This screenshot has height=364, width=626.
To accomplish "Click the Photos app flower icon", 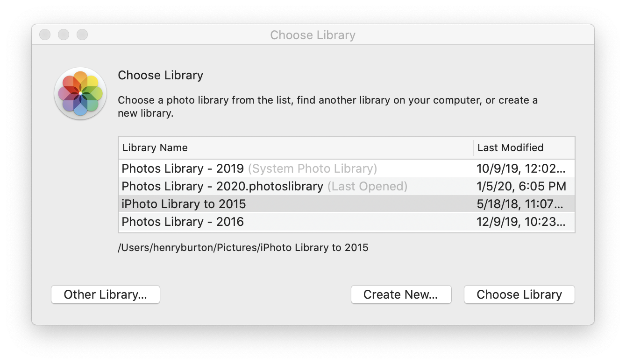I will [80, 93].
